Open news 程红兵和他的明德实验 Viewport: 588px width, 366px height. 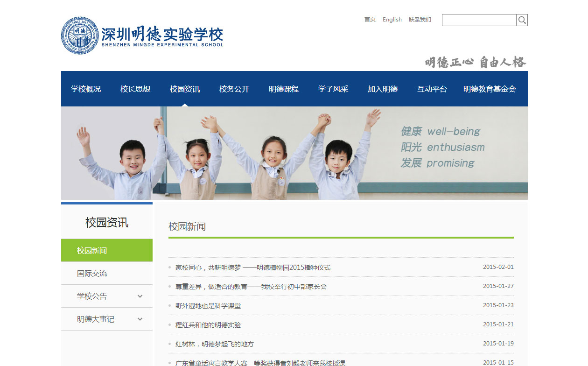(x=208, y=325)
